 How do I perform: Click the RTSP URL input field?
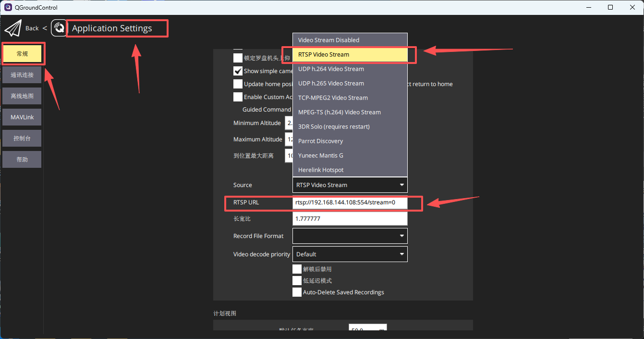pyautogui.click(x=350, y=202)
